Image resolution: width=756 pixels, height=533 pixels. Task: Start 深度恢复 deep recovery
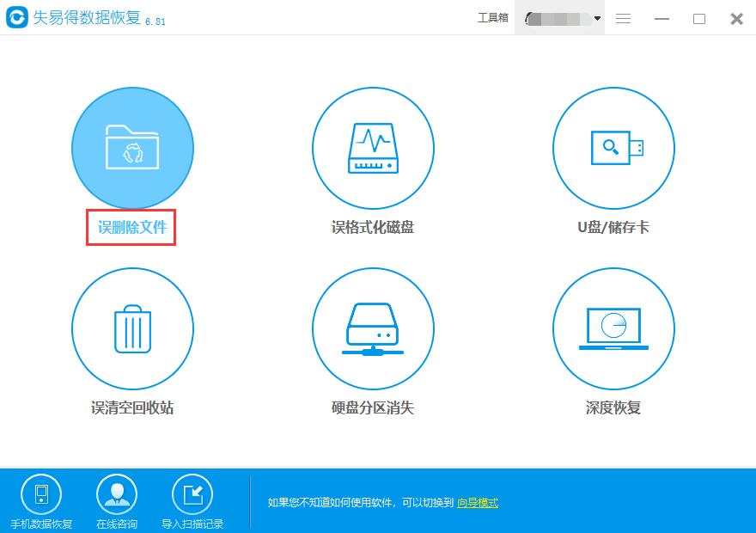click(613, 328)
